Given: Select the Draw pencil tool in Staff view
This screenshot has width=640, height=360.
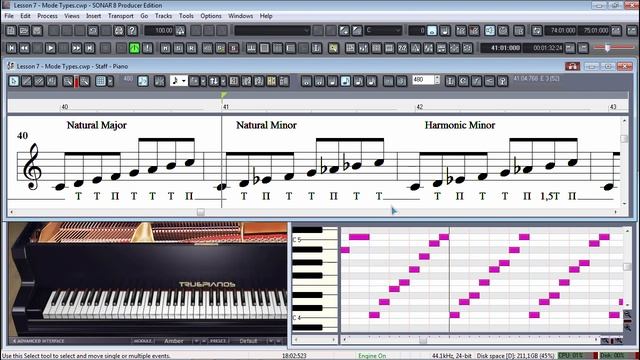Looking at the screenshot, I should tap(26, 81).
